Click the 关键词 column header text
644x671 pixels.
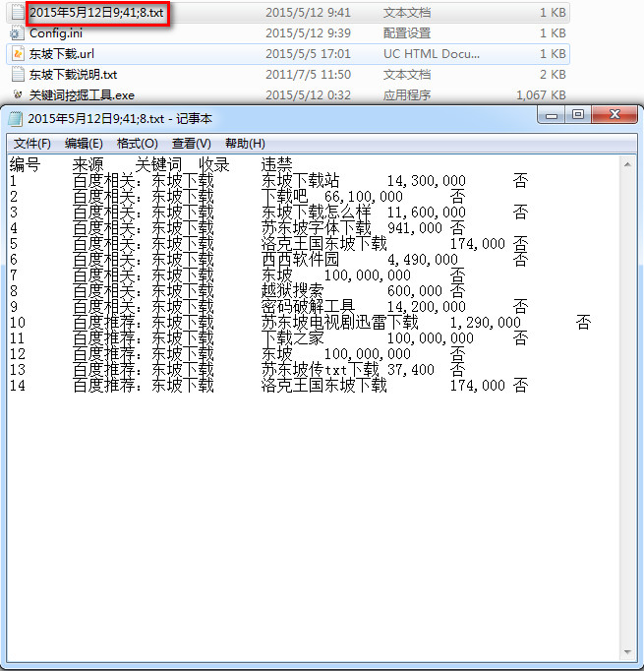(158, 164)
